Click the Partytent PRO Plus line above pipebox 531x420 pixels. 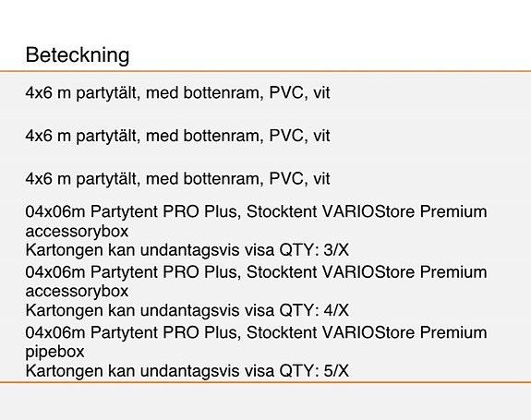coord(257,332)
